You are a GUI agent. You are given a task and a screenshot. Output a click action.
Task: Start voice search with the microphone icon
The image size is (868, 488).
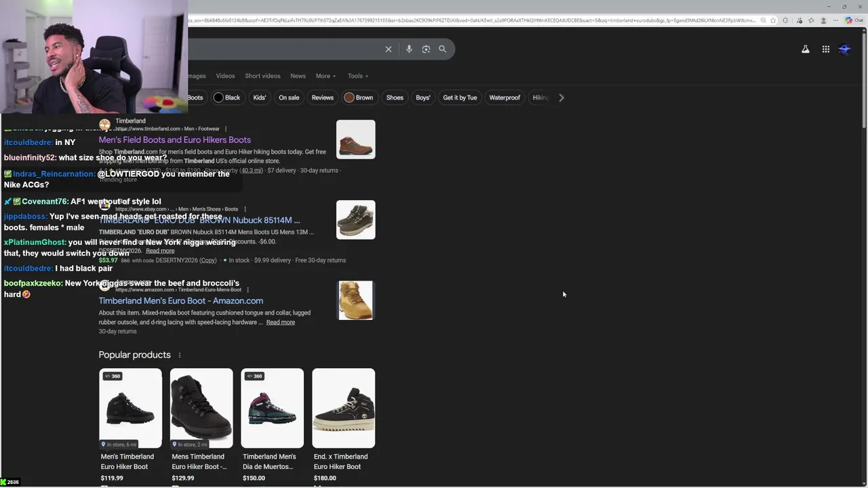pos(409,49)
